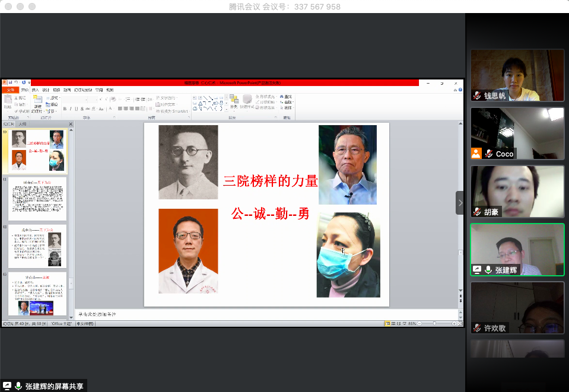This screenshot has width=569, height=392.
Task: Switch to the 大纲 (Outline) pane tab
Action: pyautogui.click(x=23, y=125)
